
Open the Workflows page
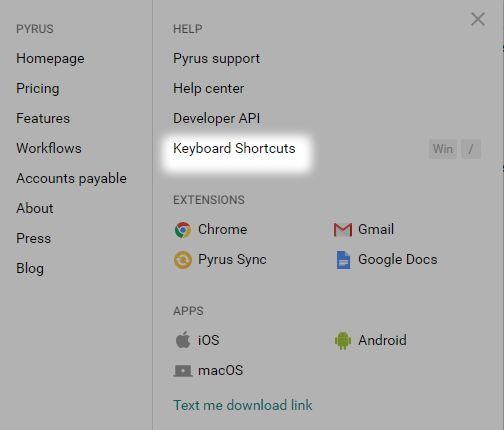click(x=49, y=148)
